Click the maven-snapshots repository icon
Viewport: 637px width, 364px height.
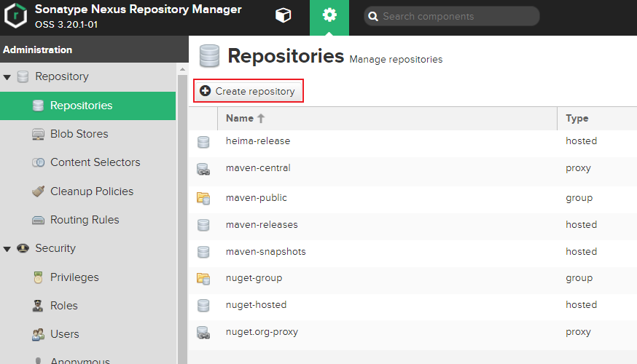tap(203, 252)
